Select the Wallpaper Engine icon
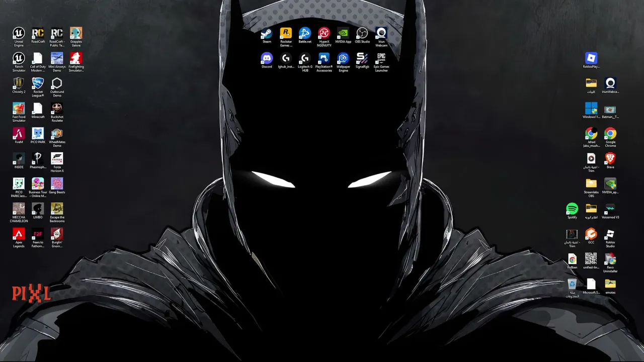 pos(343,62)
